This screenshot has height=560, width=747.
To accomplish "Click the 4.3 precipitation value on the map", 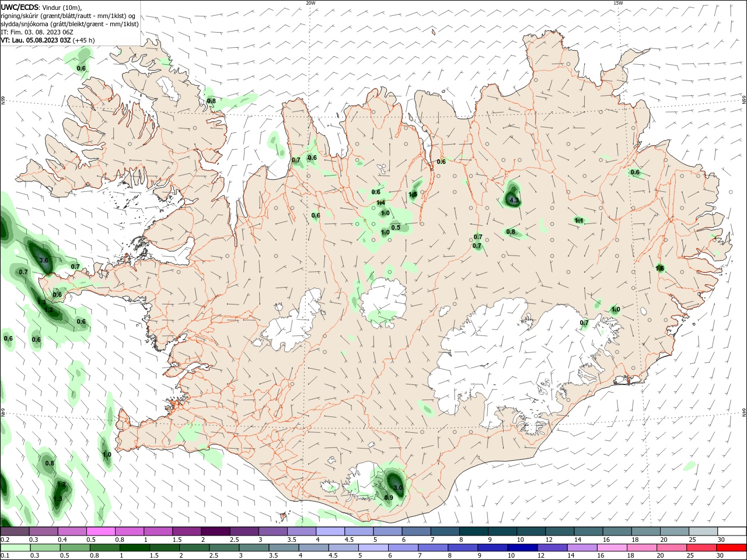I will 514,201.
